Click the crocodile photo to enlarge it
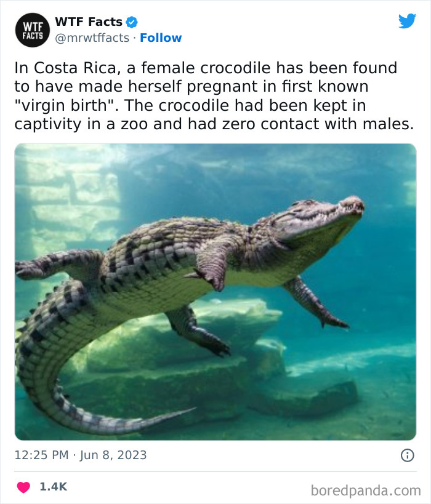 pyautogui.click(x=216, y=290)
